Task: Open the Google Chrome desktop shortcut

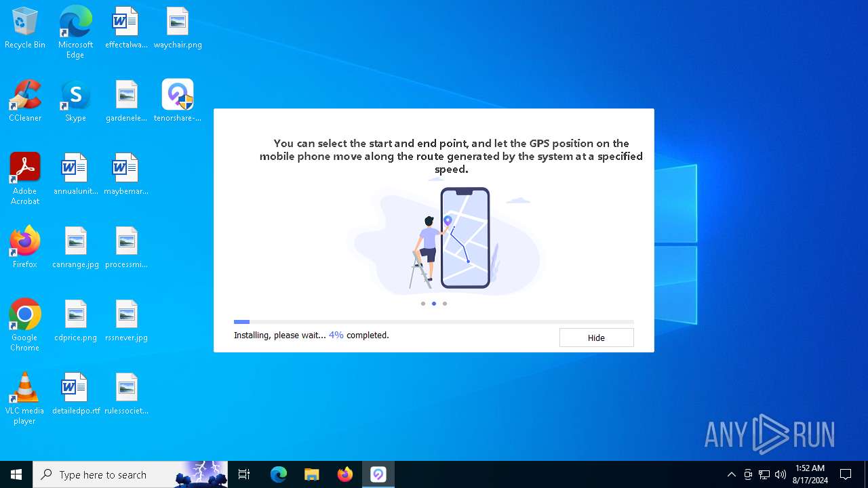Action: tap(25, 325)
